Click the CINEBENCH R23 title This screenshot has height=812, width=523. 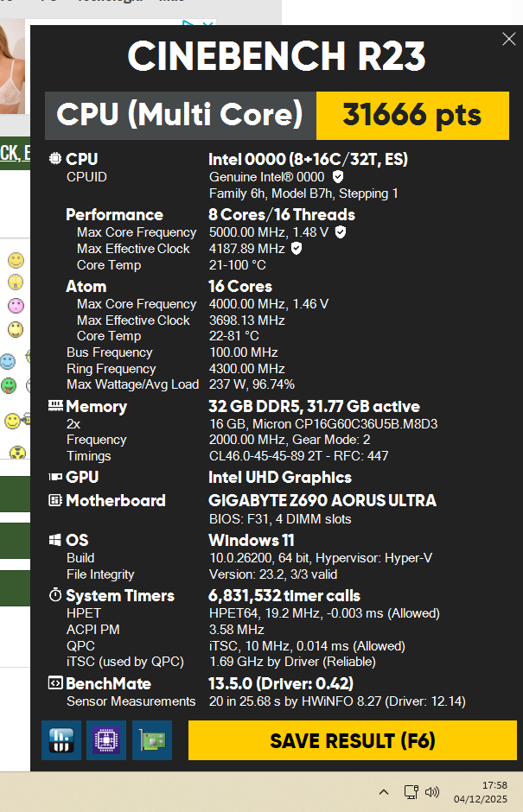point(277,56)
